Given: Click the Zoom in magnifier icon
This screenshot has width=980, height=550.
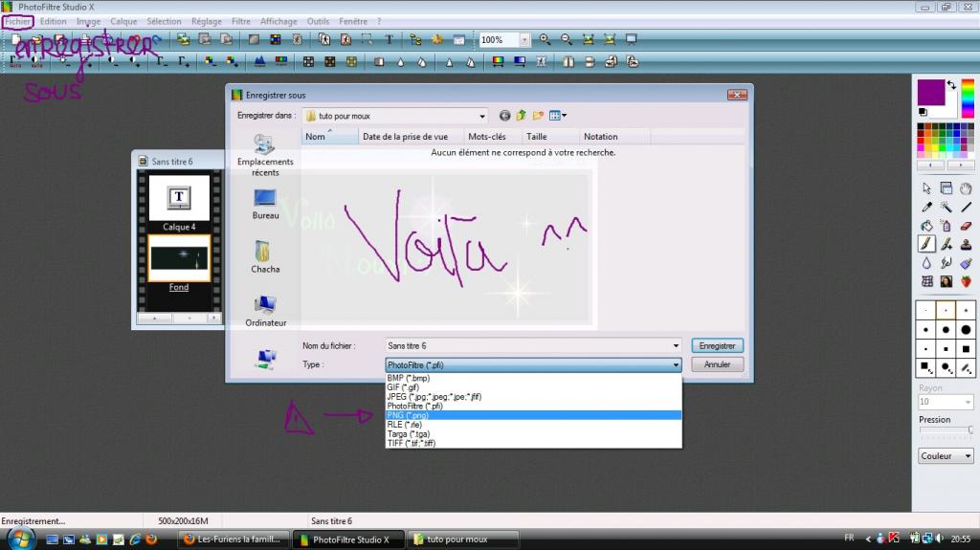Looking at the screenshot, I should click(545, 39).
